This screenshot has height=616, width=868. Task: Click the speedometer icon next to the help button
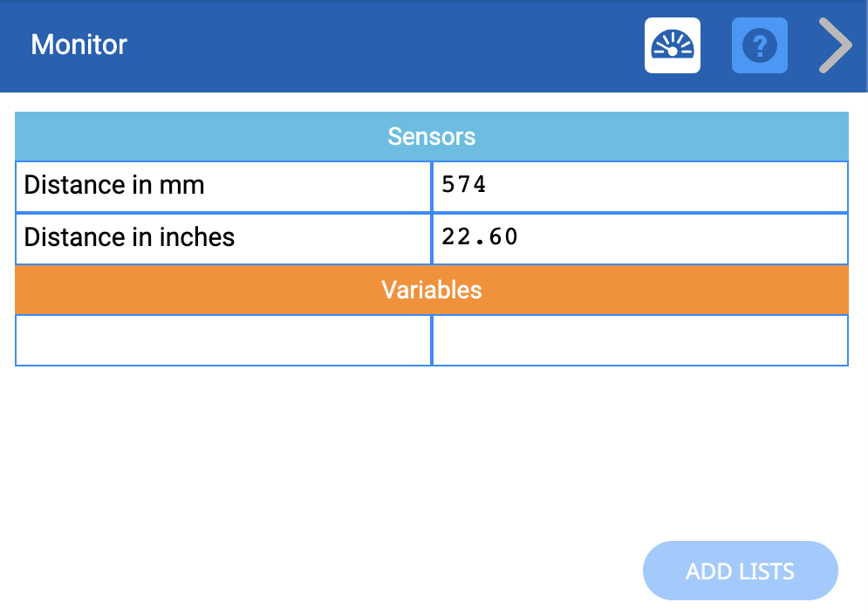coord(672,44)
